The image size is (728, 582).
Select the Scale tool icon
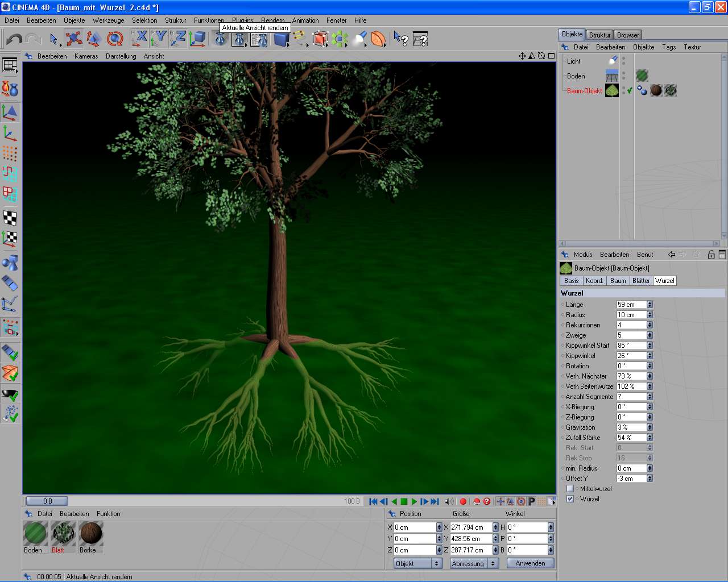pos(94,39)
